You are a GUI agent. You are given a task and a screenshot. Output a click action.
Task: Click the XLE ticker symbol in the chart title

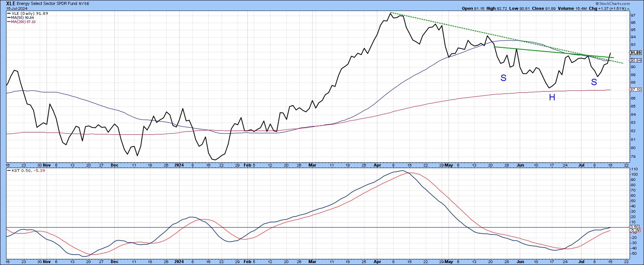tap(11, 3)
